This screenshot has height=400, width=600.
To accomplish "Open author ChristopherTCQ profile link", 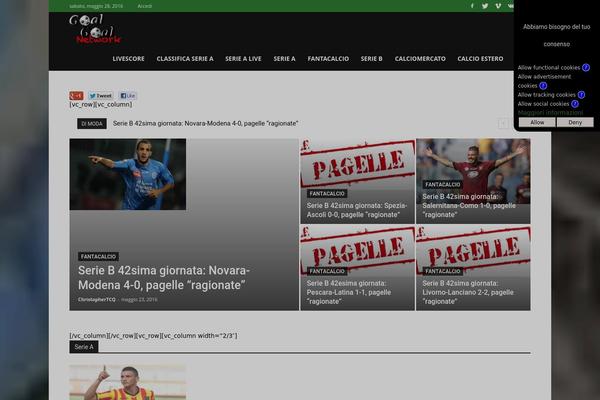I will [x=96, y=299].
